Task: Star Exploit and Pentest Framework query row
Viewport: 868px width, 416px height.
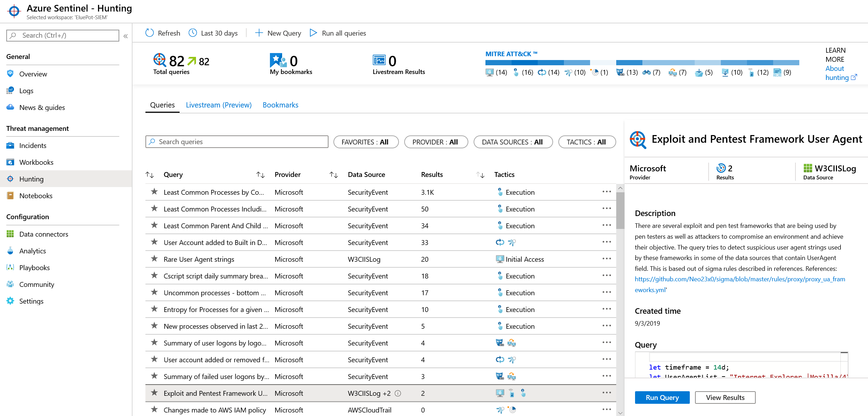Action: pos(154,393)
